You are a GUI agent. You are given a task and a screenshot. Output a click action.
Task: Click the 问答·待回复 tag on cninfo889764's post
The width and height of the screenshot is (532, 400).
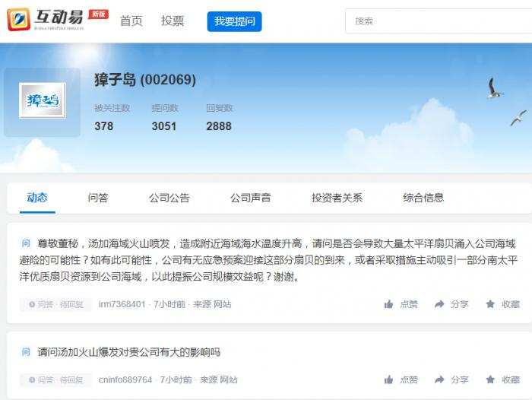tap(55, 379)
